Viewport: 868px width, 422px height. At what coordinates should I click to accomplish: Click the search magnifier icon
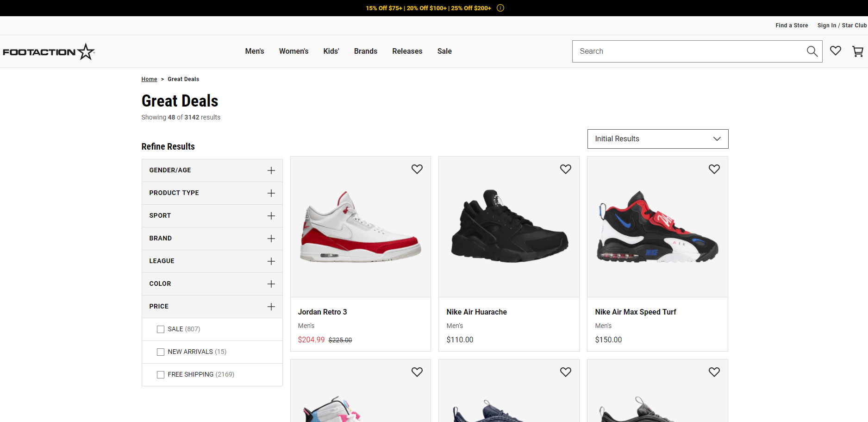(x=812, y=51)
